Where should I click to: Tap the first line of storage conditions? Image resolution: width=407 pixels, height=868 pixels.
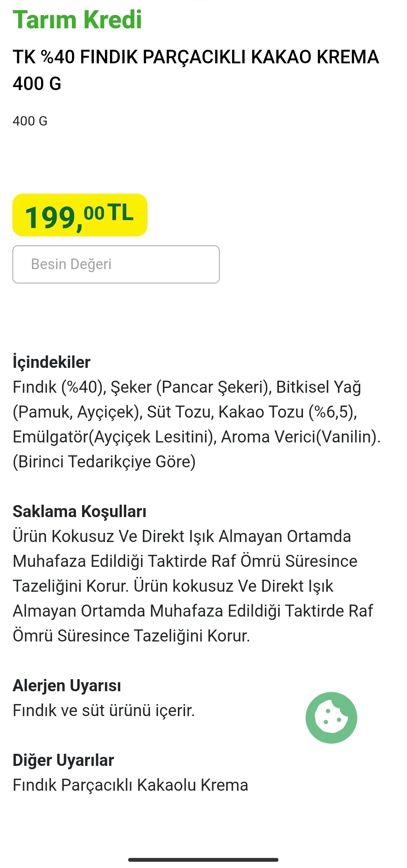coord(182,536)
